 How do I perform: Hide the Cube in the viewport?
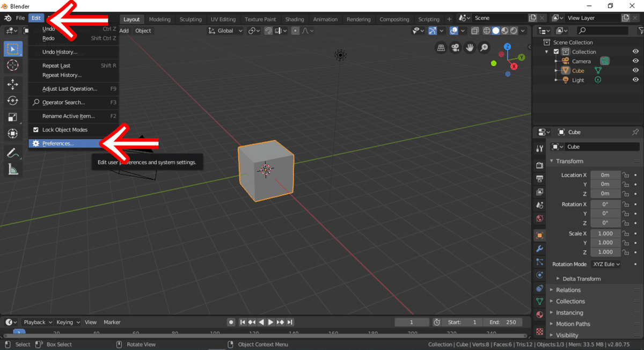pos(635,71)
